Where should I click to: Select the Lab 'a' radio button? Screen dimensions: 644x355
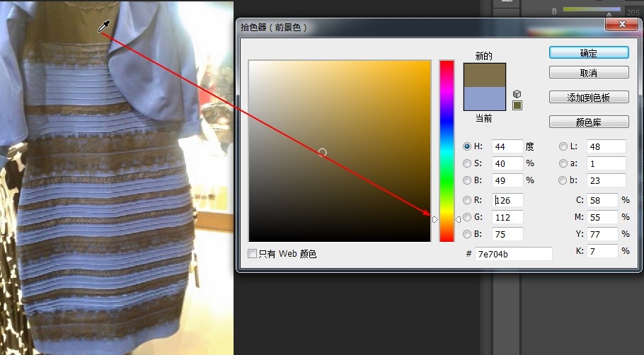tap(563, 163)
